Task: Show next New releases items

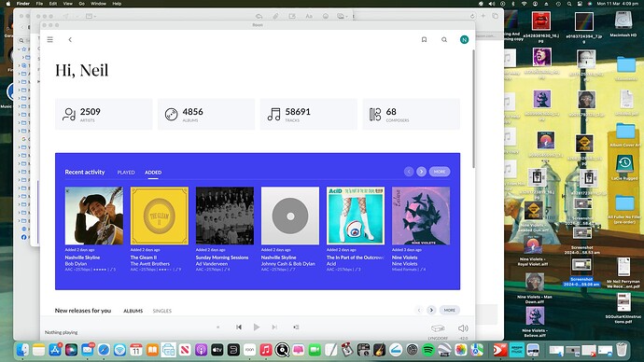Action: [x=431, y=310]
